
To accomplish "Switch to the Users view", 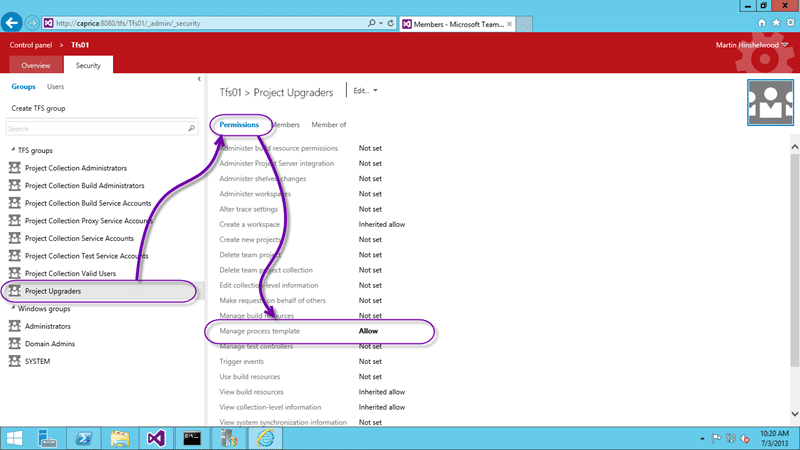I will point(56,87).
